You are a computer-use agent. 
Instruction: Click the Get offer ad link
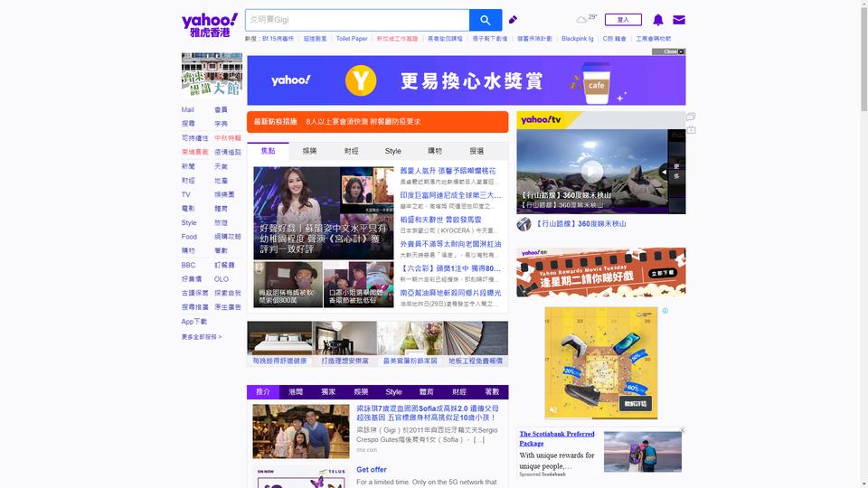[372, 469]
